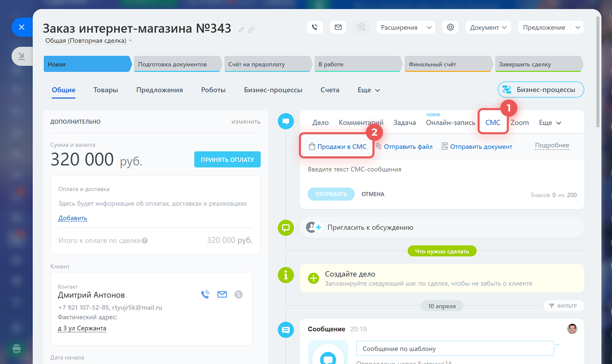
Task: Click help question icon near Итого к оплате
Action: pos(145,240)
